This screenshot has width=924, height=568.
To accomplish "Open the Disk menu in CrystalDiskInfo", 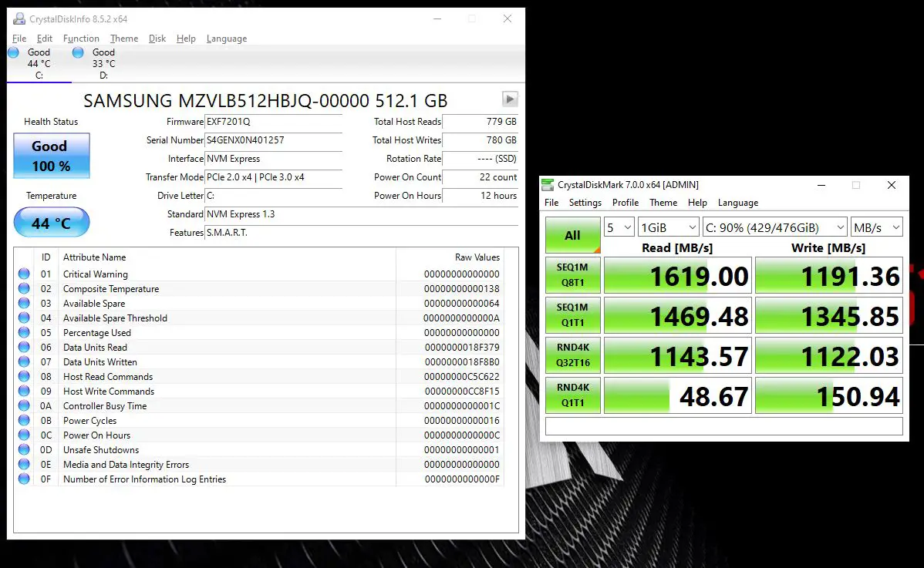I will (157, 39).
